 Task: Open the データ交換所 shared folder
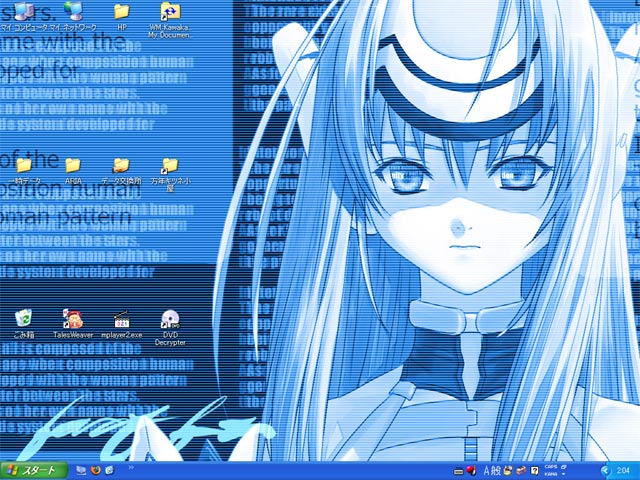pos(121,171)
